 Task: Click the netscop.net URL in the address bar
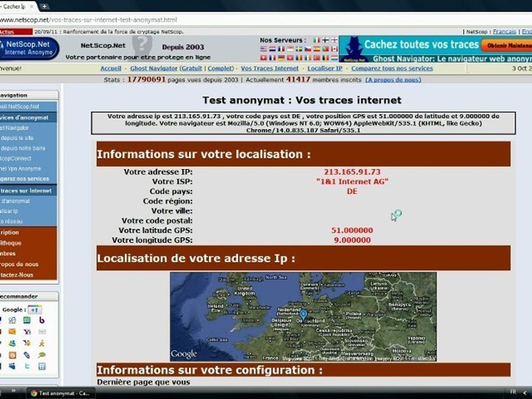(88, 20)
